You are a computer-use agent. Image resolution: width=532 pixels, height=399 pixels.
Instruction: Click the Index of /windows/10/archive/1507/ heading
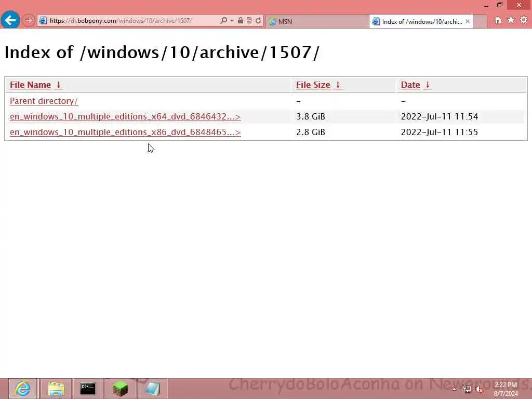click(x=162, y=52)
